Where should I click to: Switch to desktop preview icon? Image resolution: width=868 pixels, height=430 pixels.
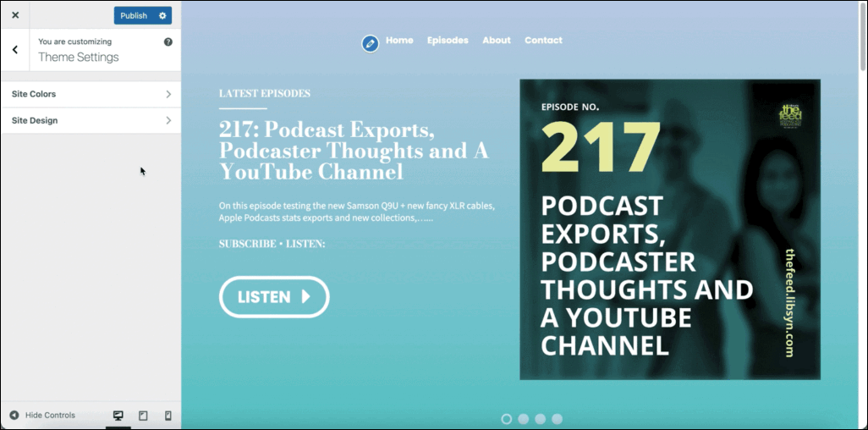coord(118,416)
